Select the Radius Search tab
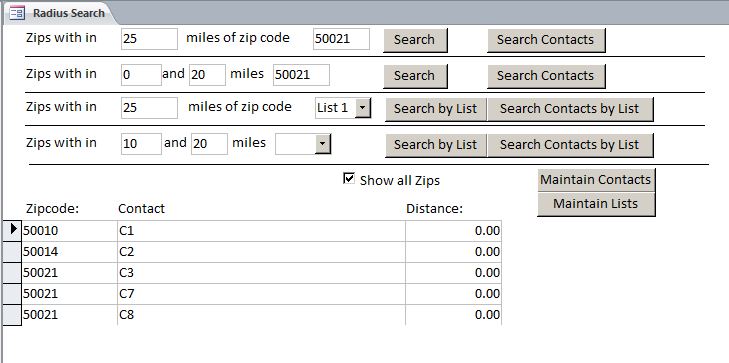Image resolution: width=729 pixels, height=363 pixels. [60, 13]
